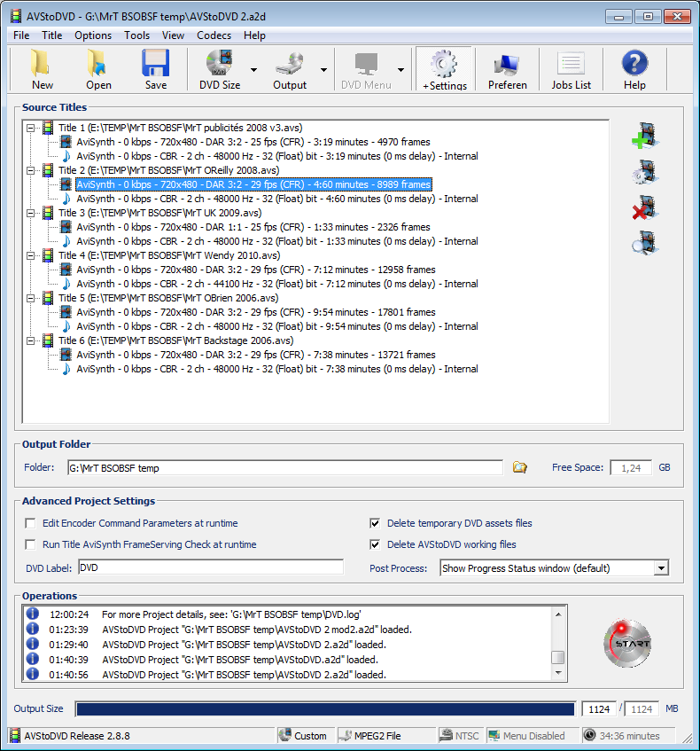This screenshot has width=700, height=751.
Task: Click the red START button
Action: 626,643
